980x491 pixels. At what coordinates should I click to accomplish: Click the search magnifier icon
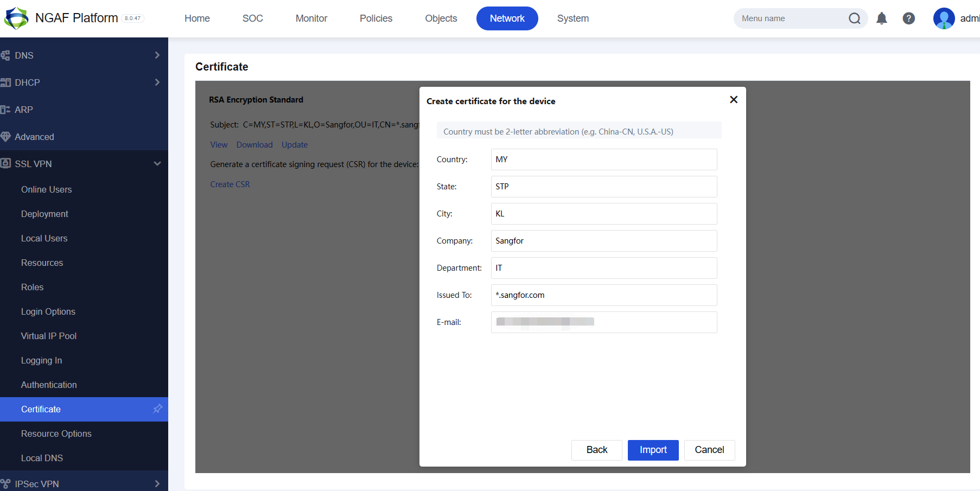[x=854, y=18]
